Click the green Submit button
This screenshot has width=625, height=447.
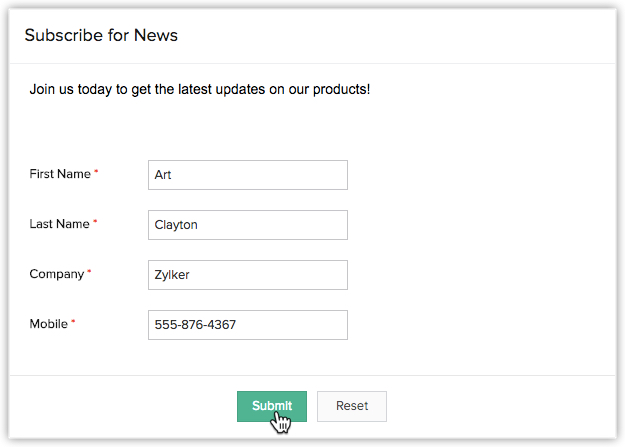(272, 406)
